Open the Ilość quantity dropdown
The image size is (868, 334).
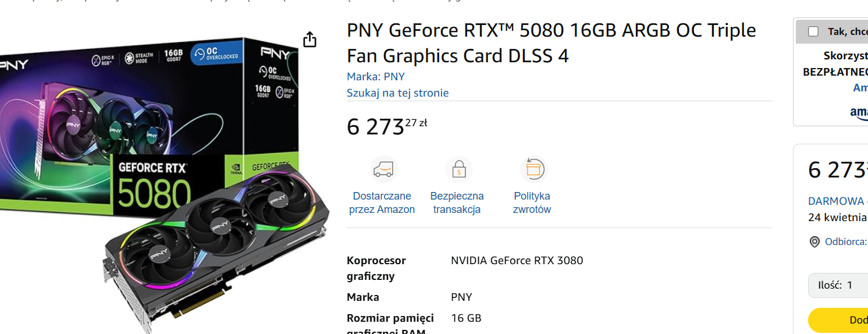[x=838, y=285]
